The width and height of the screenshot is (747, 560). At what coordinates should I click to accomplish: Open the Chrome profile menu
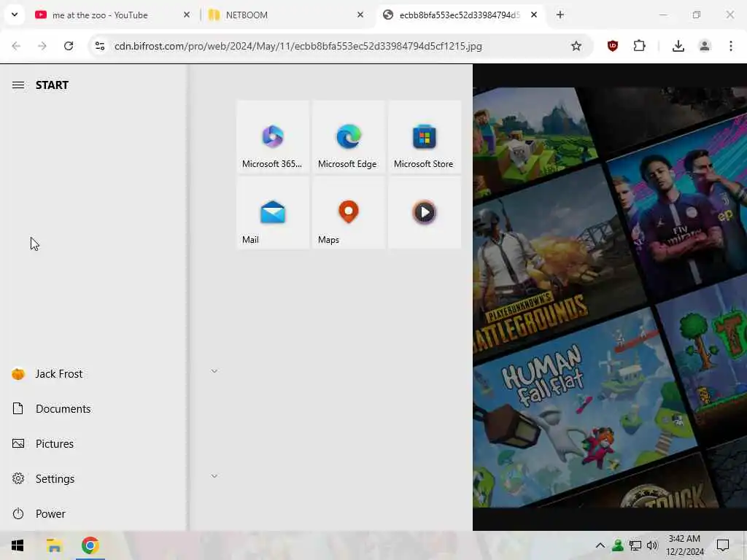(x=705, y=46)
